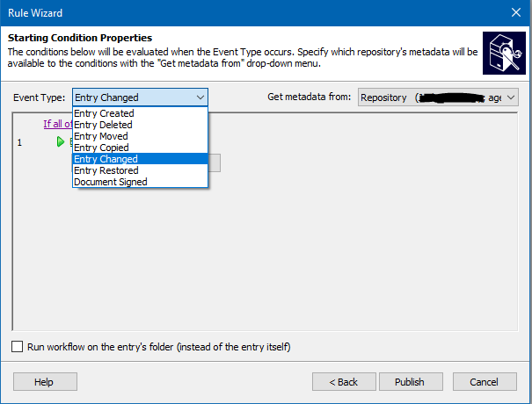Close the Rule Wizard window
The height and width of the screenshot is (404, 532).
pyautogui.click(x=516, y=12)
